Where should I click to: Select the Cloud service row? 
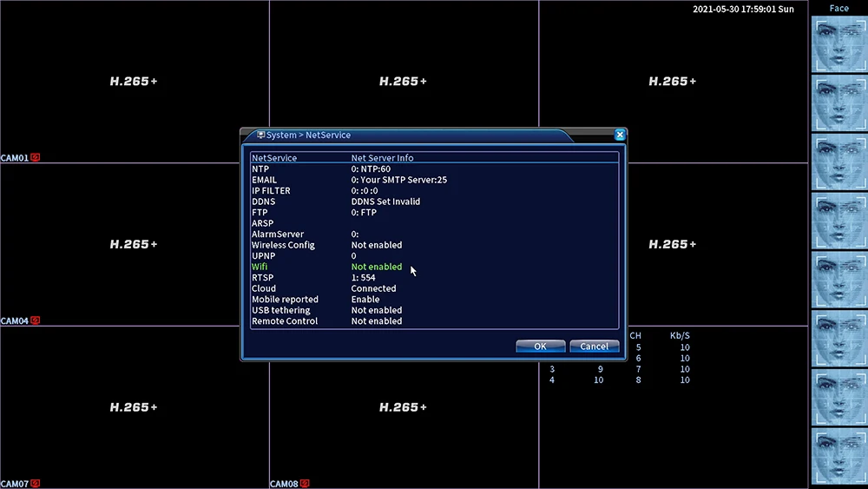435,288
